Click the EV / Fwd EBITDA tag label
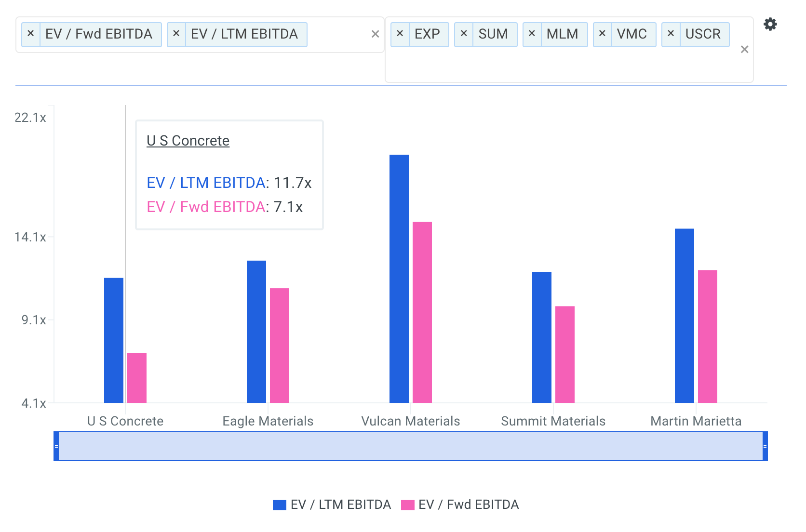 99,34
